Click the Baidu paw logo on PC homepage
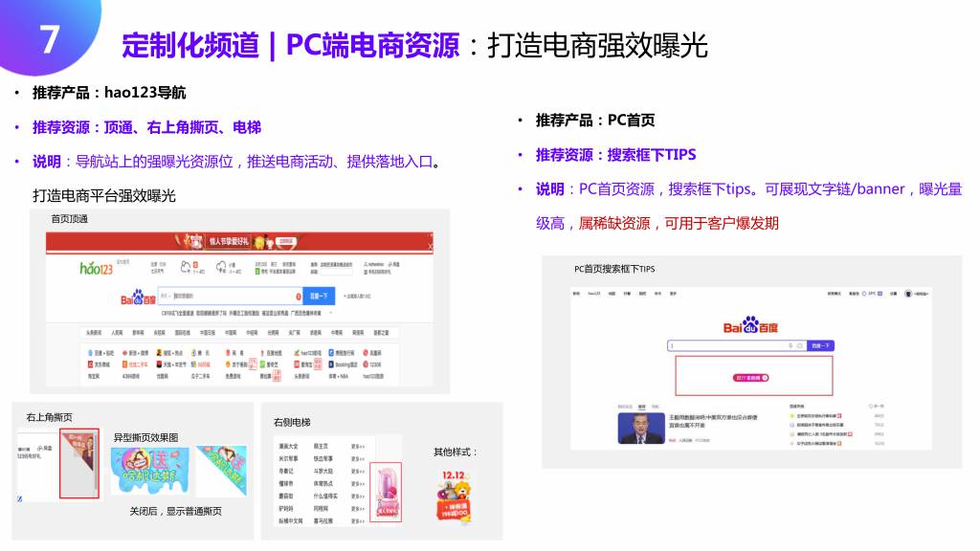The height and width of the screenshot is (551, 980). [750, 325]
